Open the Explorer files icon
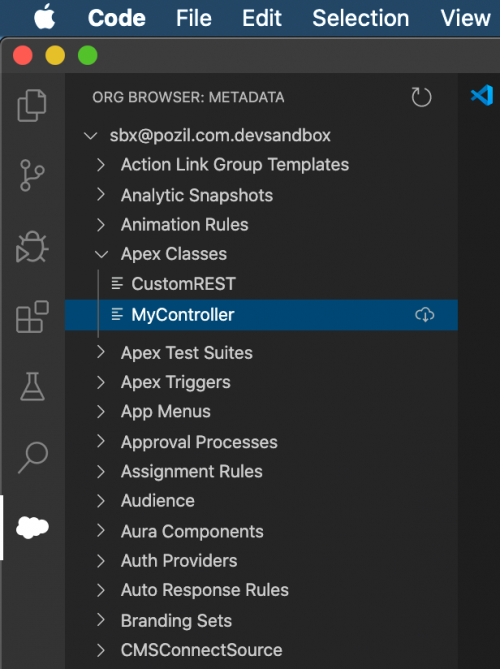 pos(32,105)
